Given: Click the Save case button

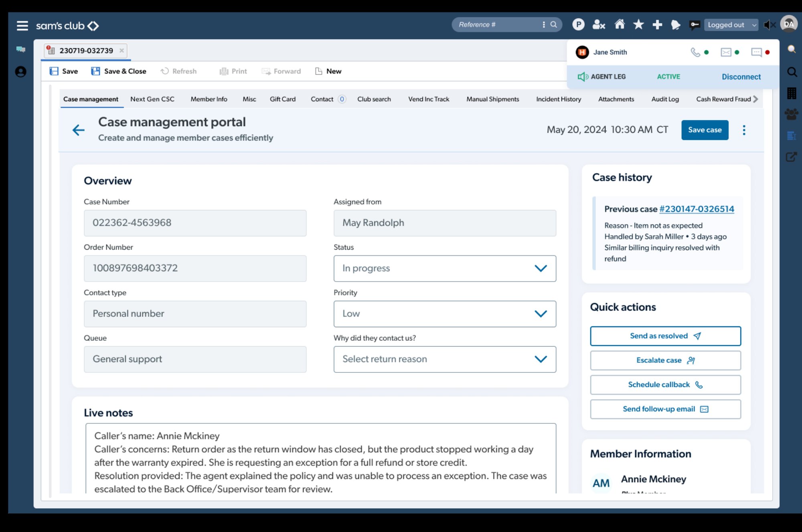Looking at the screenshot, I should point(705,130).
